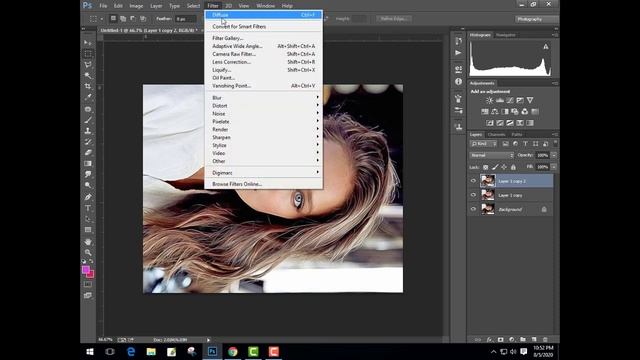Select the Move tool
Image resolution: width=640 pixels, height=360 pixels.
(x=88, y=43)
